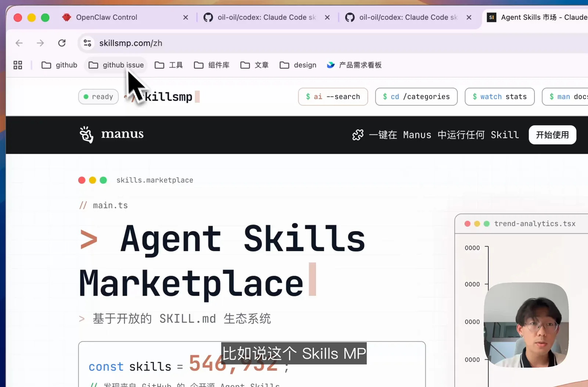The image size is (588, 387).
Task: Click the macOS green fullscreen window button
Action: coord(45,18)
